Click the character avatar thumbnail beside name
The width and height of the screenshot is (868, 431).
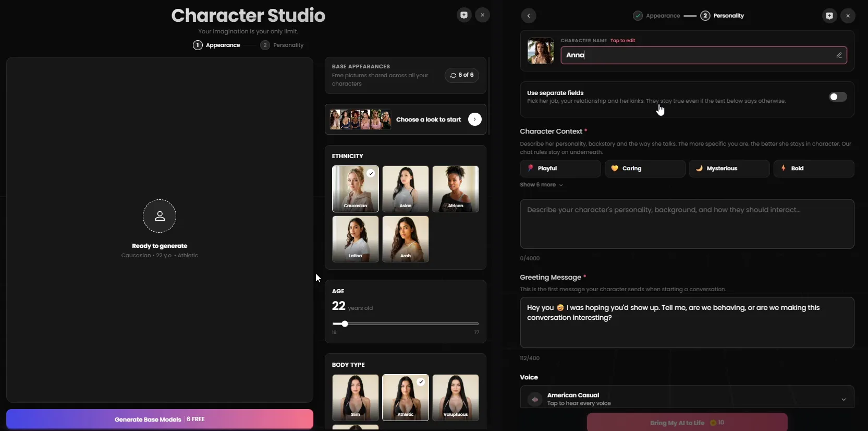pyautogui.click(x=541, y=51)
